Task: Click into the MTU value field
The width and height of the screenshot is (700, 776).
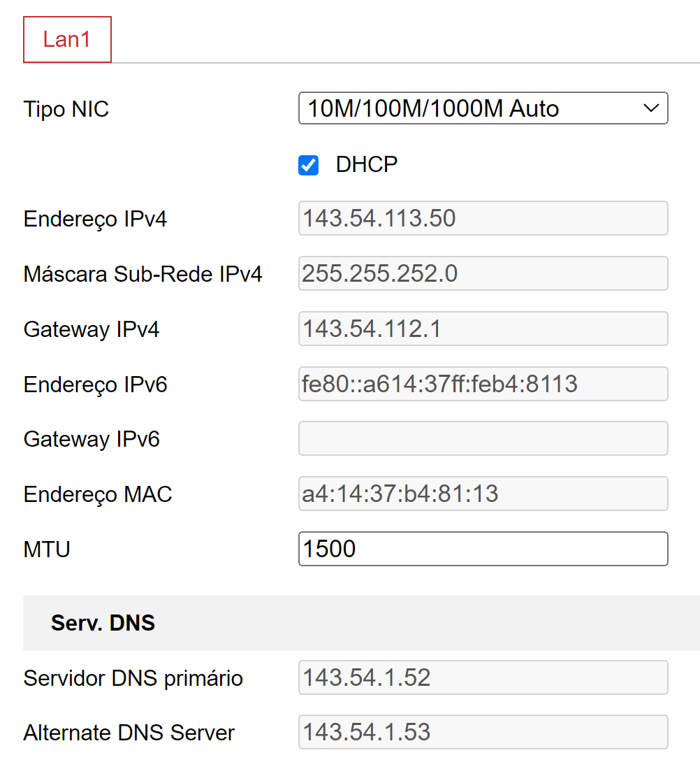Action: (x=483, y=549)
